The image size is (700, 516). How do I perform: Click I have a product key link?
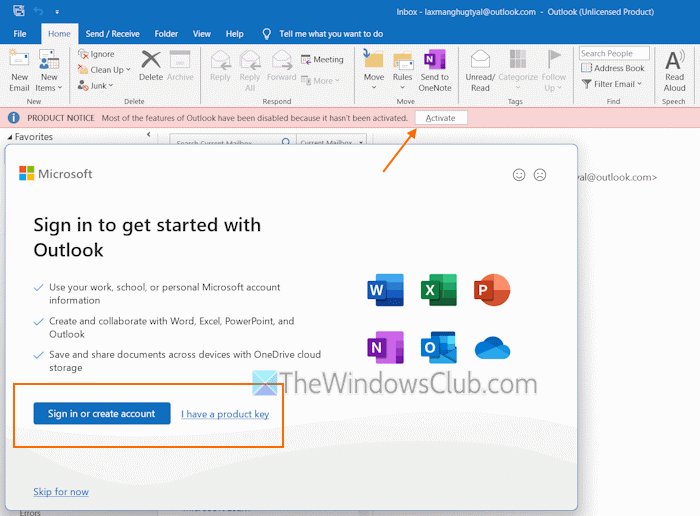pyautogui.click(x=225, y=414)
